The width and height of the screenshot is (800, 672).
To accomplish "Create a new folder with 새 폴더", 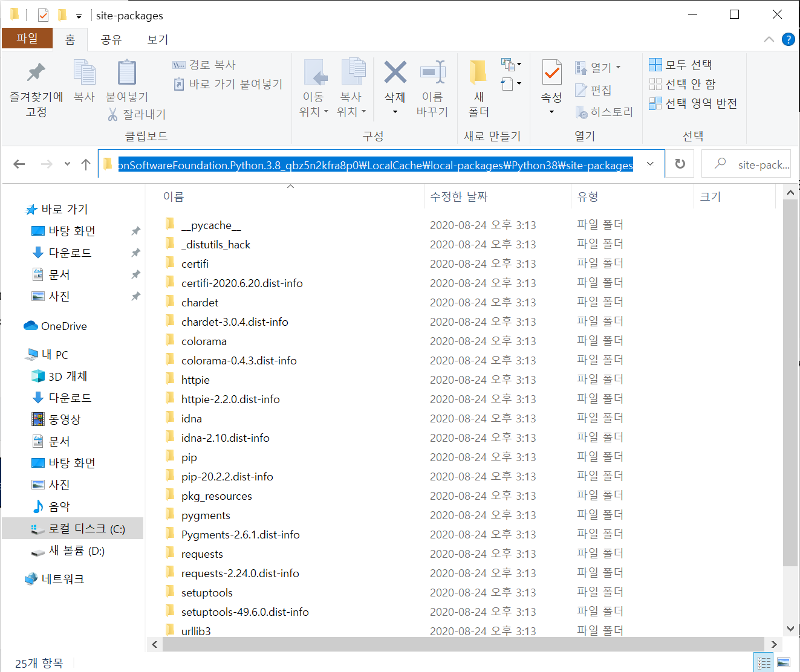I will coord(478,89).
